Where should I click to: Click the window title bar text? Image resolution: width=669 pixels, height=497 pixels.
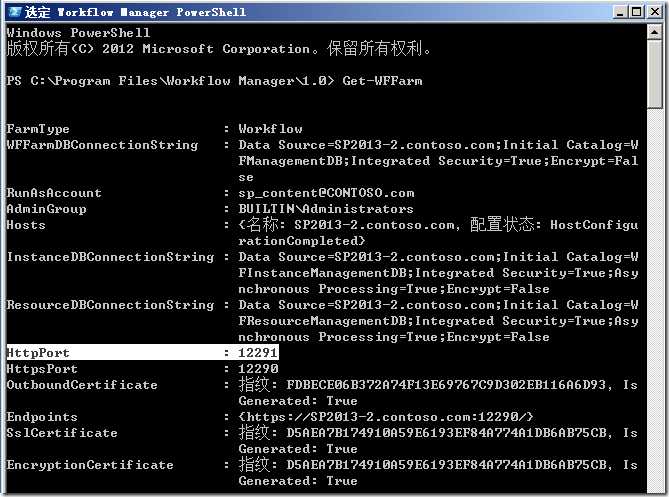click(140, 12)
